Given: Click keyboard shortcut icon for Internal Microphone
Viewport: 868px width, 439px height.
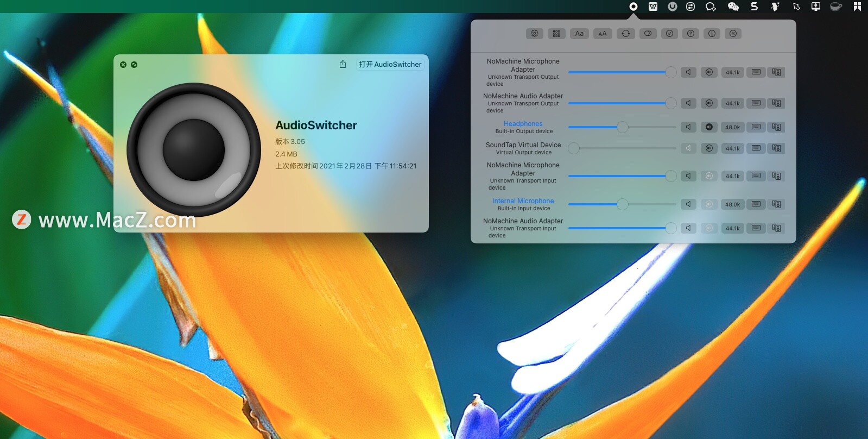Looking at the screenshot, I should pos(756,204).
